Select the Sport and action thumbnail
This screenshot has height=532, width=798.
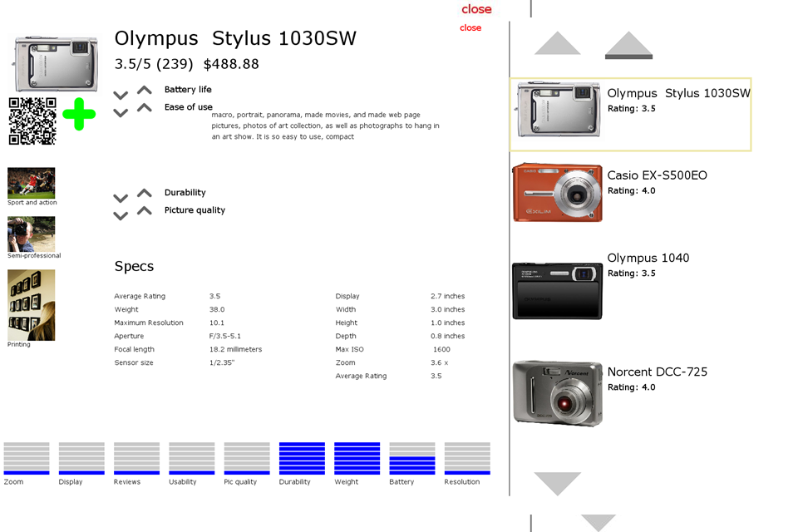pyautogui.click(x=32, y=183)
